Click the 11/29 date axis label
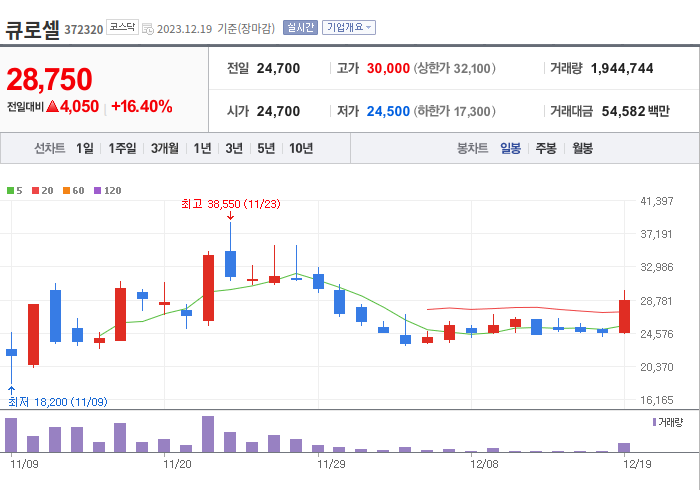700x490 pixels. pyautogui.click(x=331, y=464)
